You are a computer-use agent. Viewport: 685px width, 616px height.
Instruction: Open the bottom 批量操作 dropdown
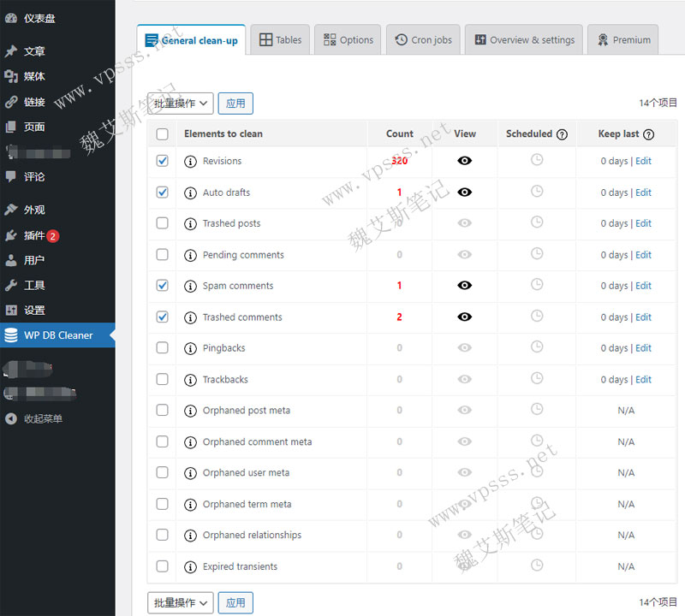pos(180,602)
